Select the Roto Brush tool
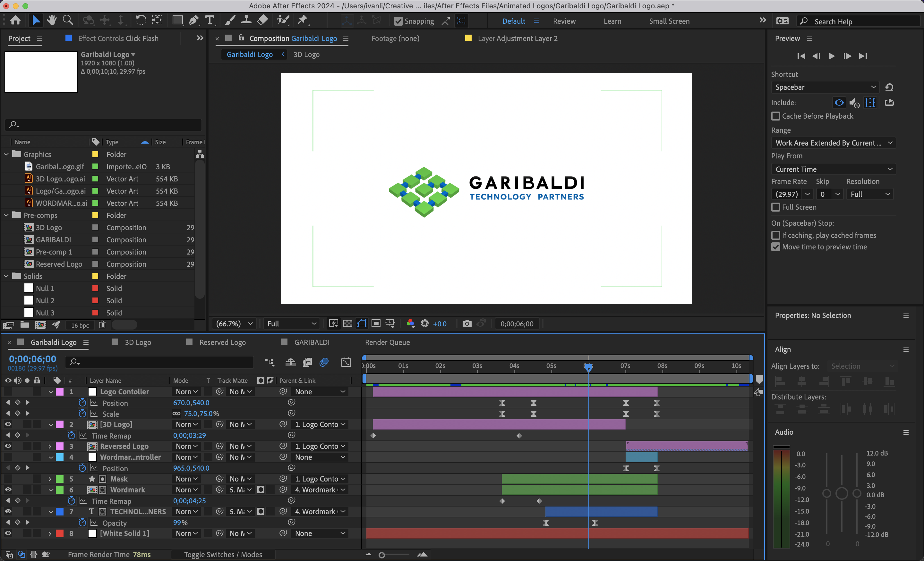 pyautogui.click(x=283, y=20)
